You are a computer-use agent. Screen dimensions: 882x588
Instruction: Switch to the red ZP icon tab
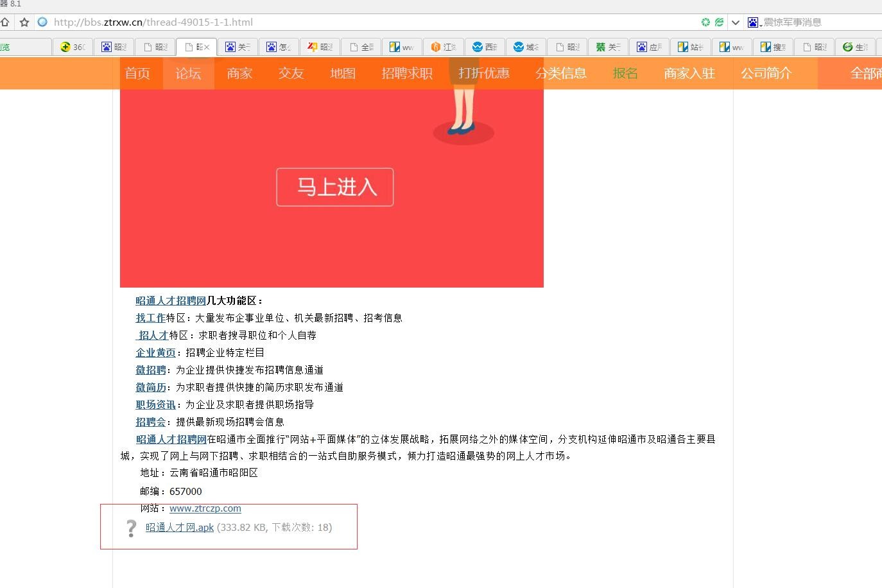(320, 47)
